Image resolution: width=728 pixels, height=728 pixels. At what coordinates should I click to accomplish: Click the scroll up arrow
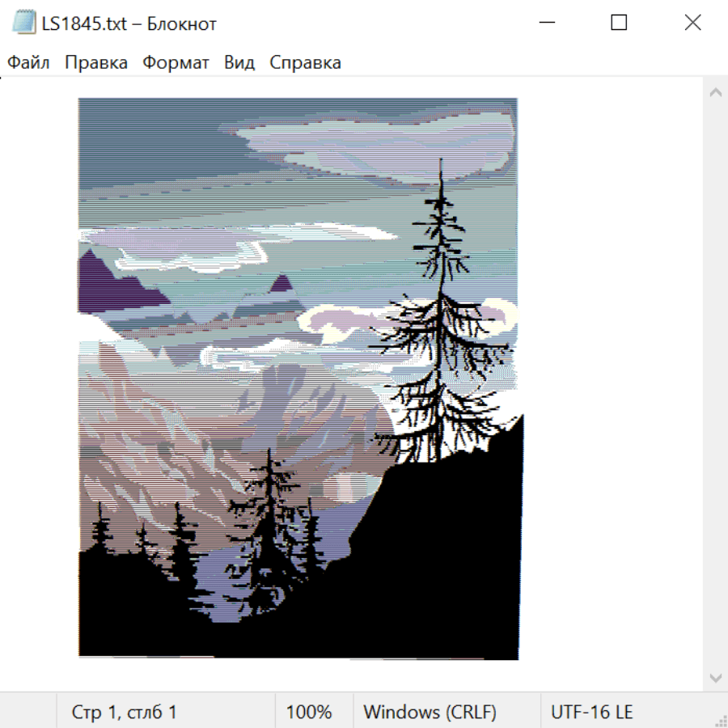(716, 92)
